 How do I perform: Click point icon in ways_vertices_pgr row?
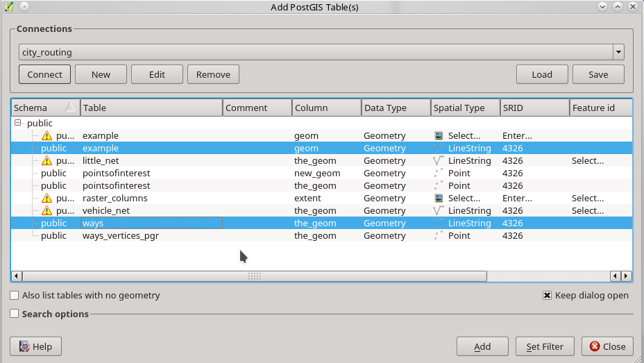click(x=439, y=235)
